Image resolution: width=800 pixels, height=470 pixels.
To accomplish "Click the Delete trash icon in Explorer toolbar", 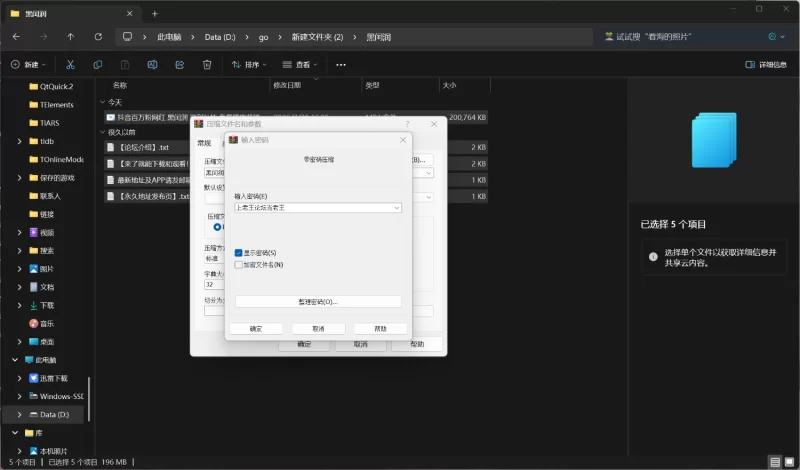I will click(x=207, y=65).
